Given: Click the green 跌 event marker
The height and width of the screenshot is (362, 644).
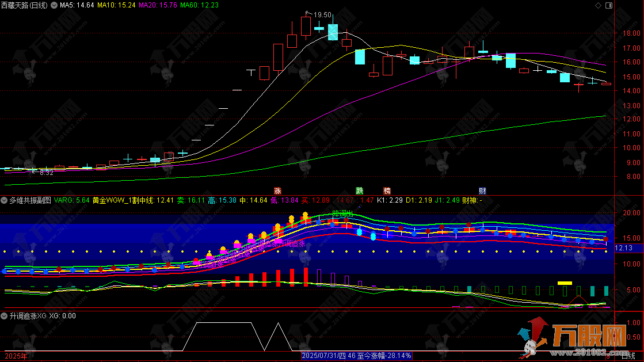Looking at the screenshot, I should (x=360, y=190).
